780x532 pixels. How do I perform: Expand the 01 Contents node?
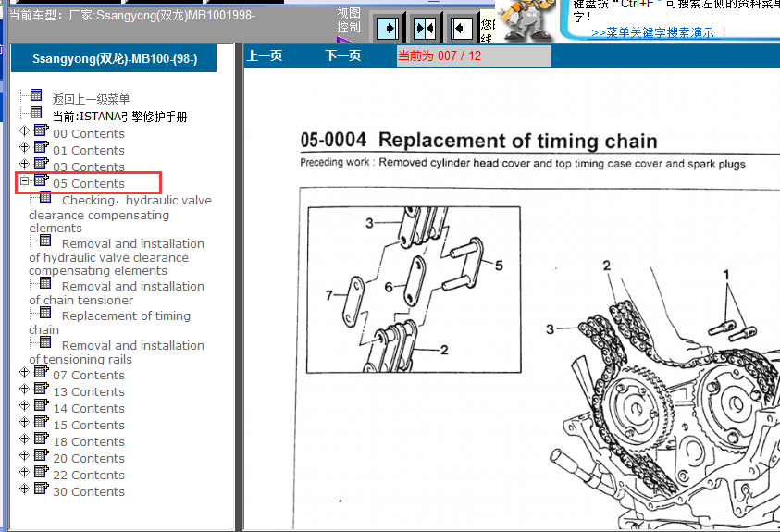pyautogui.click(x=24, y=147)
